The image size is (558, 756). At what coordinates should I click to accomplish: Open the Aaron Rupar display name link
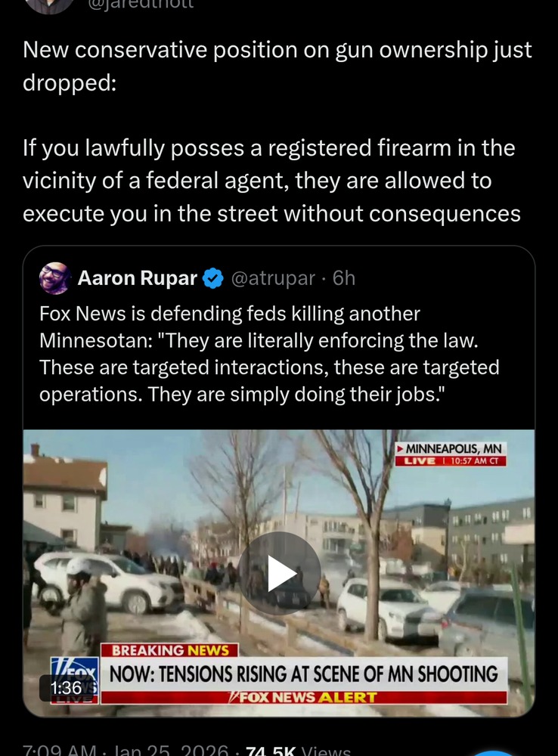click(x=138, y=278)
